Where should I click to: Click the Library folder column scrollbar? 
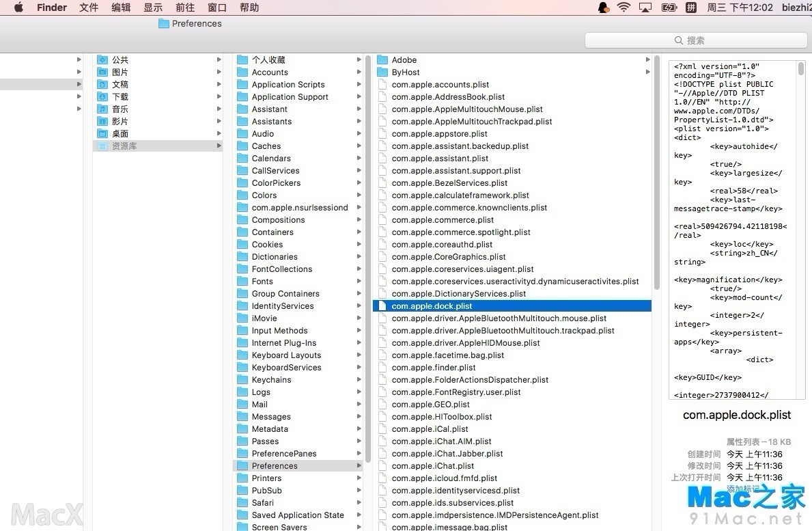[x=367, y=259]
